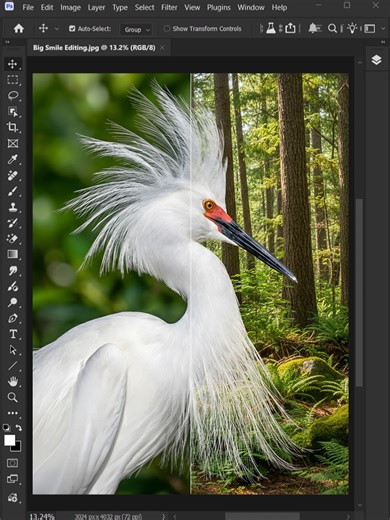Image resolution: width=390 pixels, height=520 pixels.
Task: Select the Brush tool
Action: (x=13, y=191)
